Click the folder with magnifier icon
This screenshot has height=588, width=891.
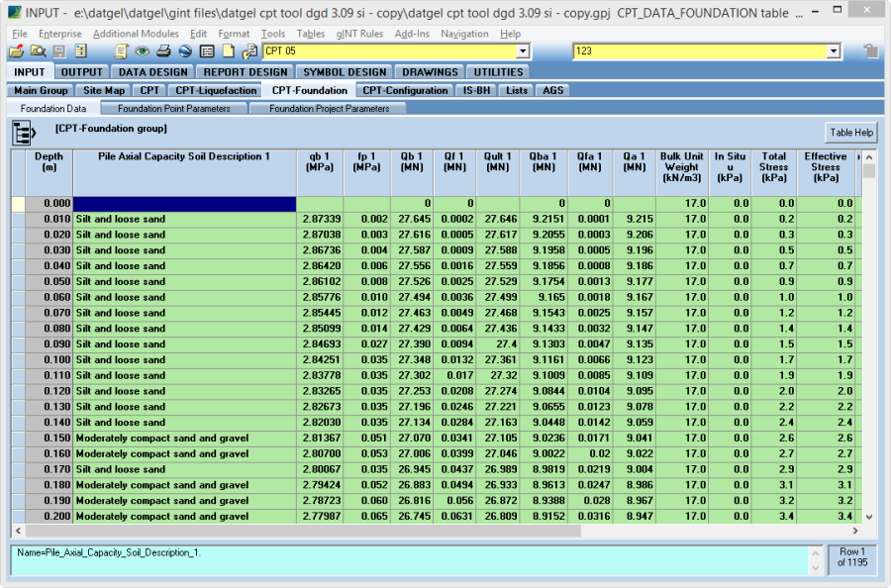(x=39, y=51)
